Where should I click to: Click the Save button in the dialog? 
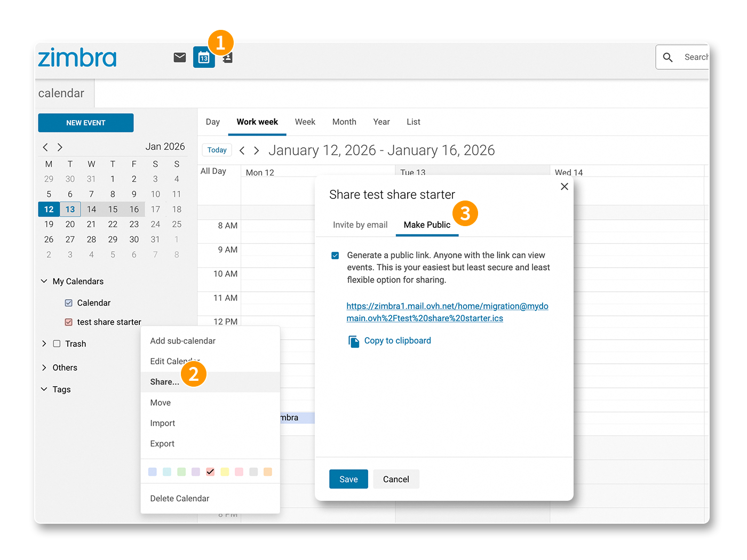(348, 479)
